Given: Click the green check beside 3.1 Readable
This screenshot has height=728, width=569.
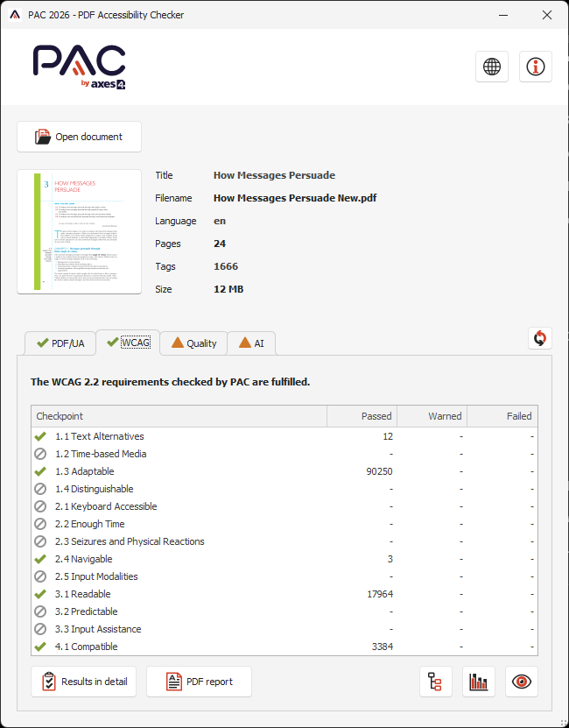Looking at the screenshot, I should click(x=40, y=594).
